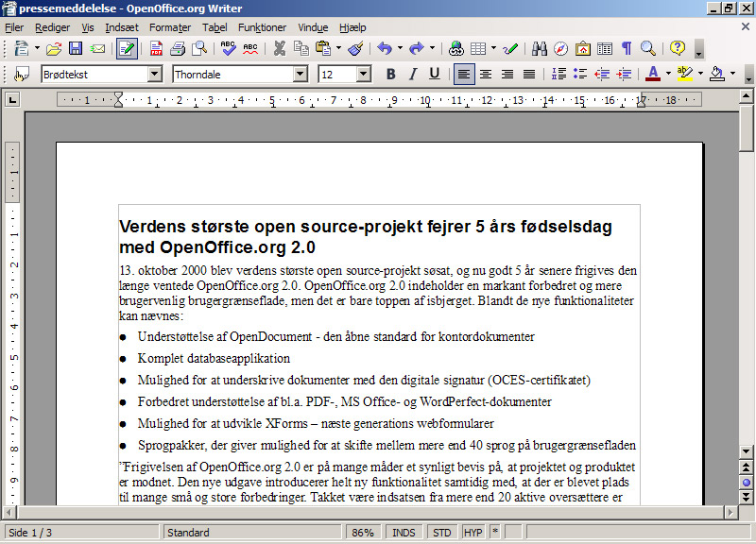The width and height of the screenshot is (756, 544).
Task: Increase paragraph indent icon
Action: click(624, 75)
